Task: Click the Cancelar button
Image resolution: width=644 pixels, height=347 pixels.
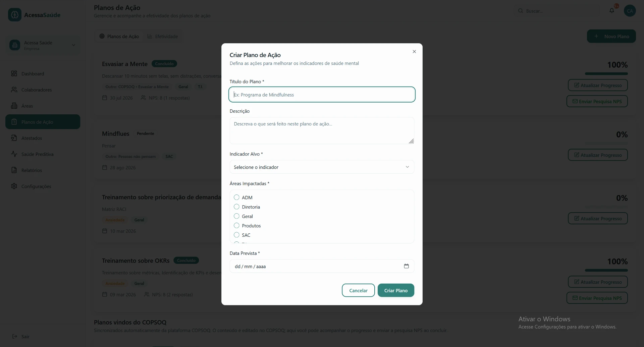Action: click(358, 290)
